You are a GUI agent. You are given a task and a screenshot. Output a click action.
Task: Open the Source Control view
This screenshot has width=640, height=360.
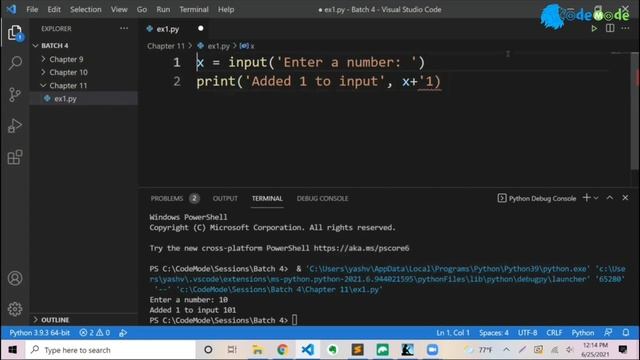coord(15,94)
